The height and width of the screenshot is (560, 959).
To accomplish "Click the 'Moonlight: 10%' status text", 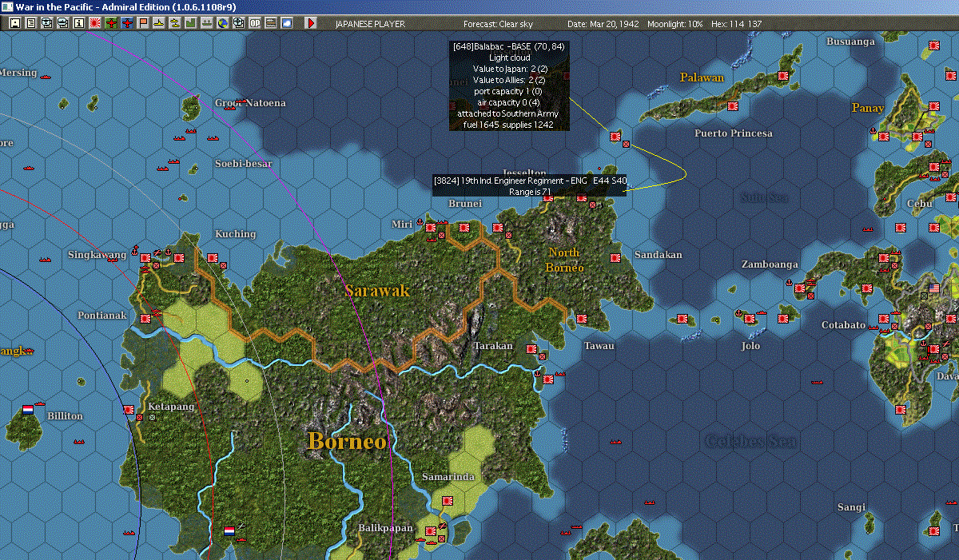I will point(675,24).
